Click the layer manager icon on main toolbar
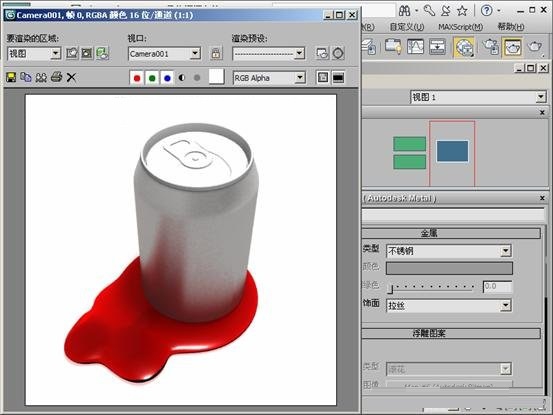553x415 pixels. click(x=370, y=47)
